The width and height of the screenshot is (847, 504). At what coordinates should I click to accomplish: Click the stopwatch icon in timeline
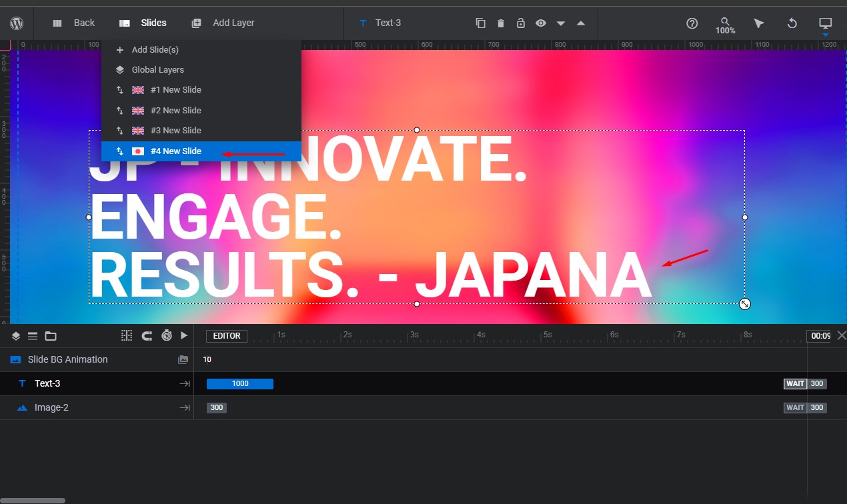pos(167,336)
